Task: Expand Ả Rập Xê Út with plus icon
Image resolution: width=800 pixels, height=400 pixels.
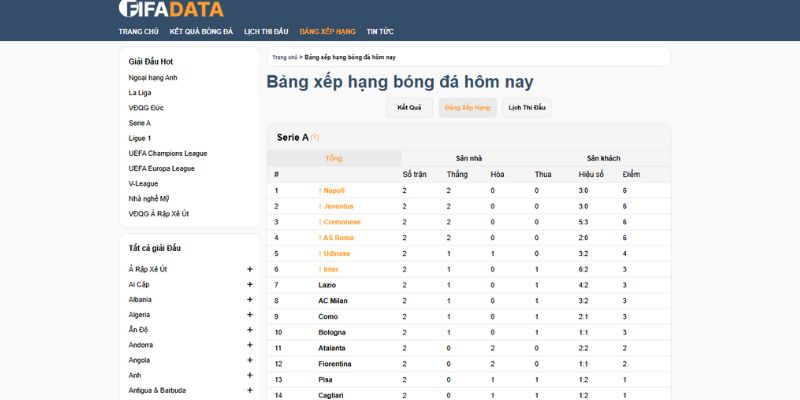Action: tap(250, 269)
